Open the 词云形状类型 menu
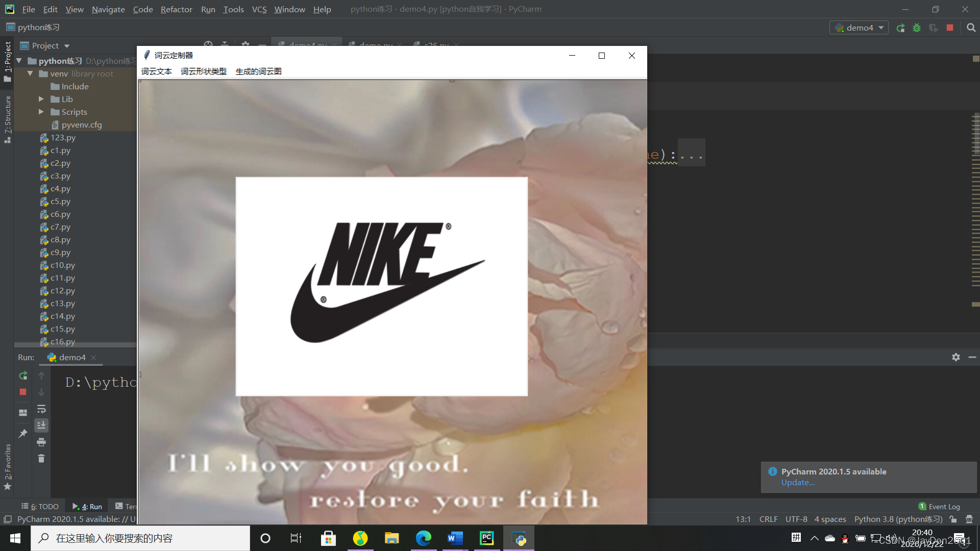The height and width of the screenshot is (551, 980). coord(203,71)
